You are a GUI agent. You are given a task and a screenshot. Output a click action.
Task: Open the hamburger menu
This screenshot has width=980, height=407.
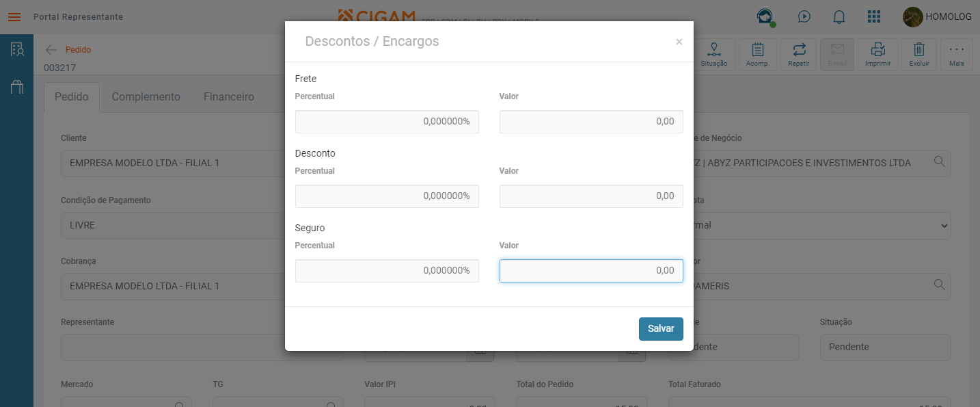point(14,17)
